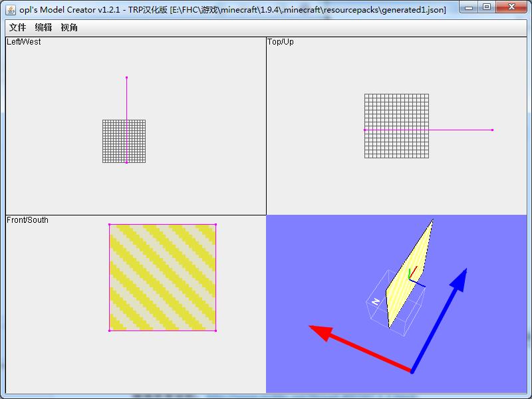Select the striped texture in Front/South view
The width and height of the screenshot is (532, 399).
pos(163,277)
